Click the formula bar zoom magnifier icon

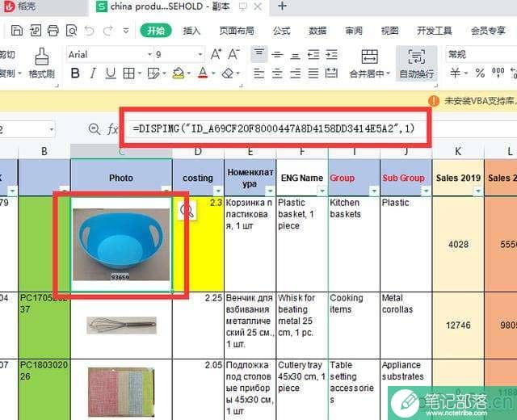pos(95,129)
